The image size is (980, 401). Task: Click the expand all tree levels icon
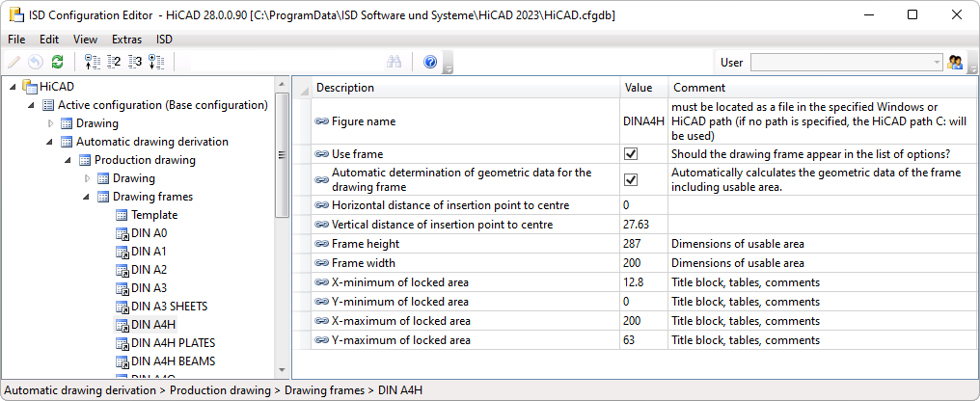tap(156, 63)
